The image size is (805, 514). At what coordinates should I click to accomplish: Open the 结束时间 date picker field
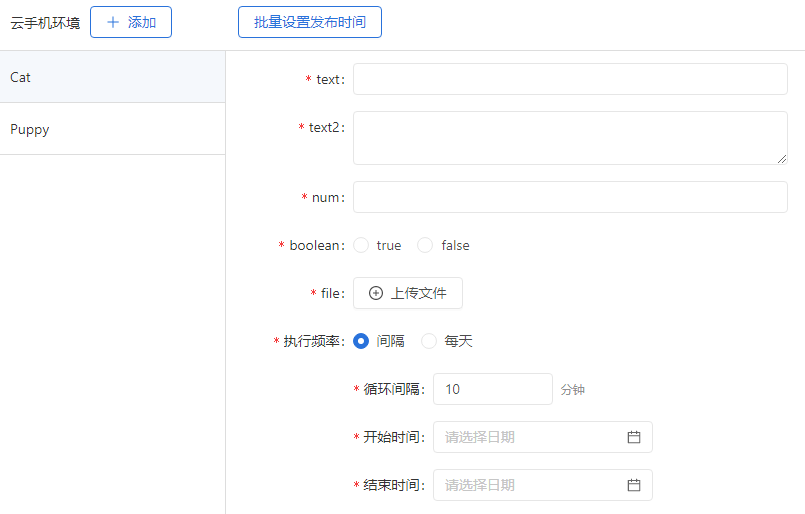pos(530,485)
